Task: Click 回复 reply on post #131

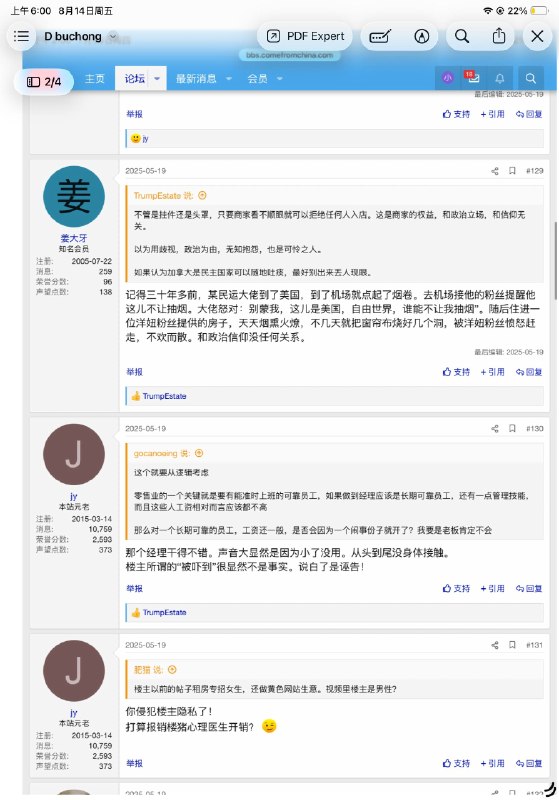Action: (x=528, y=763)
